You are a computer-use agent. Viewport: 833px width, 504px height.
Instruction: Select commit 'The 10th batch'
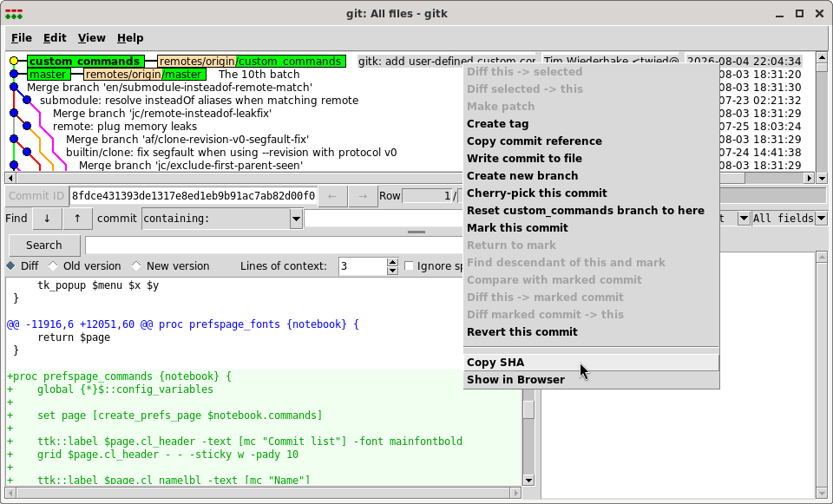[x=259, y=75]
